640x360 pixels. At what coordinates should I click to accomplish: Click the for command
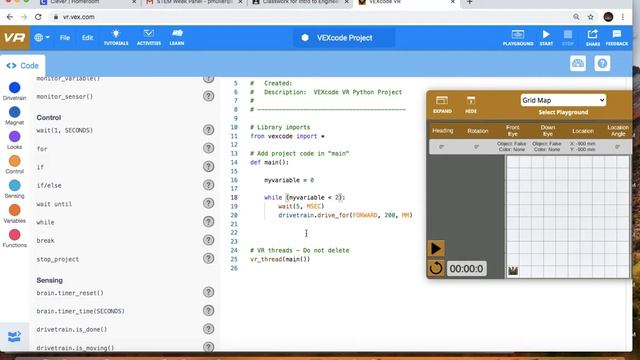[42, 149]
